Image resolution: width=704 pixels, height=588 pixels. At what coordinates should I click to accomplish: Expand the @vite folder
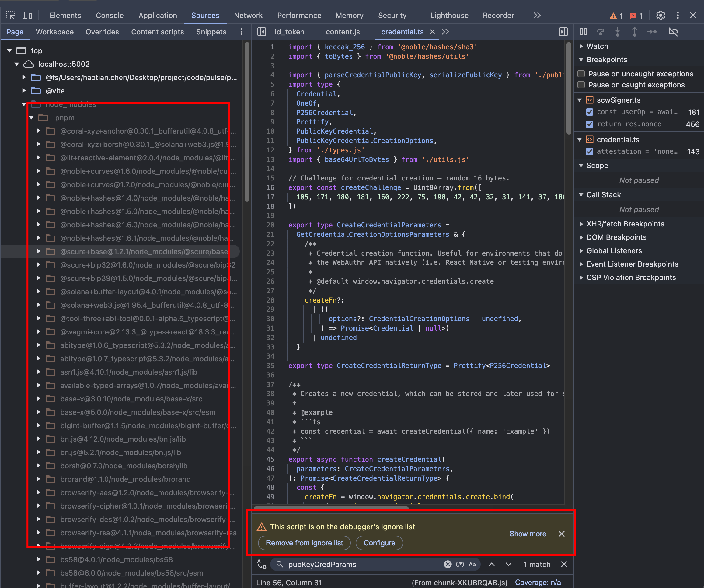coord(24,91)
